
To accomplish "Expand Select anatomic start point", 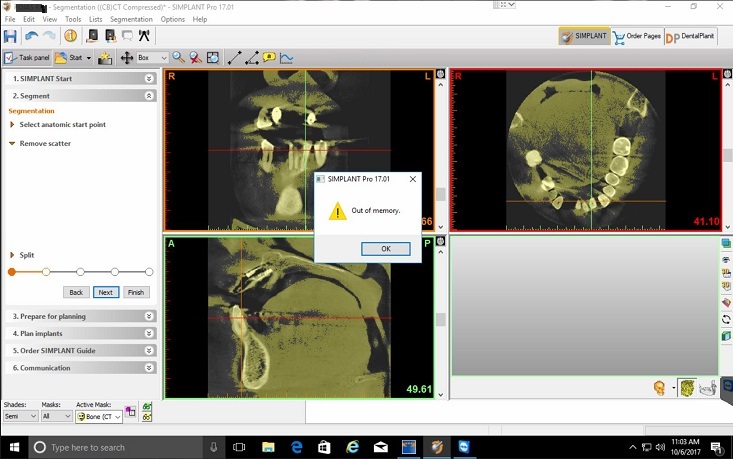I will [x=62, y=124].
